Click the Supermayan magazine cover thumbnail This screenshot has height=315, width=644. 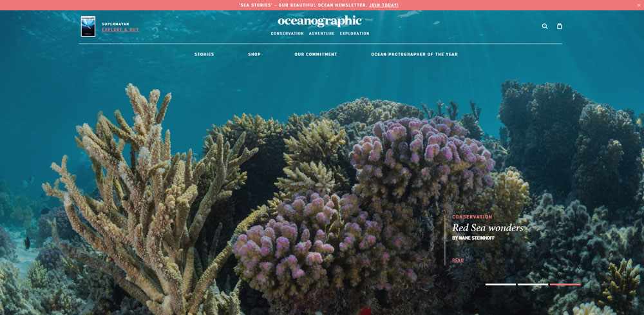point(88,26)
